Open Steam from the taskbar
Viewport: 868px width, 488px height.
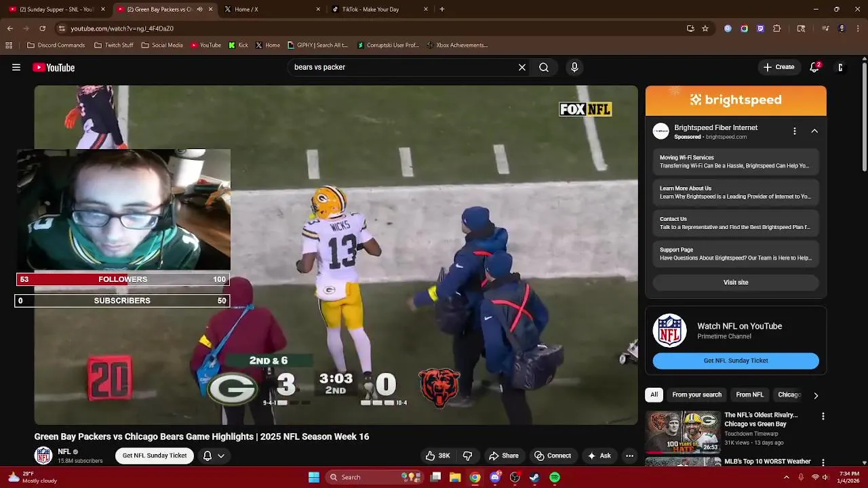tap(535, 477)
